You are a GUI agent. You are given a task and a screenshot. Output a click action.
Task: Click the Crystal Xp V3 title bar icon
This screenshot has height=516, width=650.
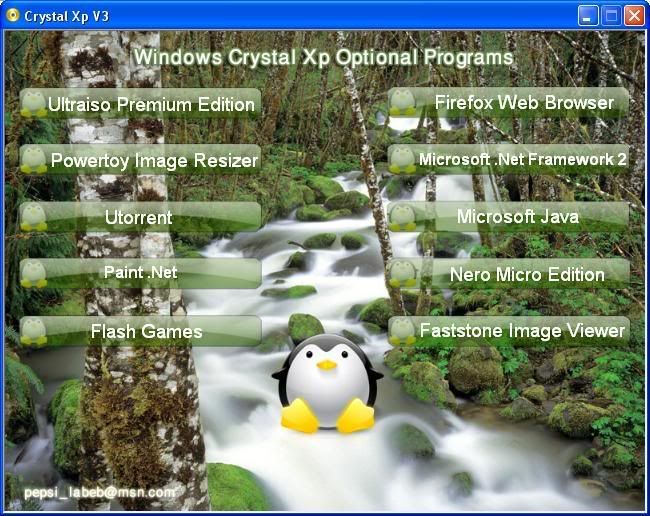[13, 15]
